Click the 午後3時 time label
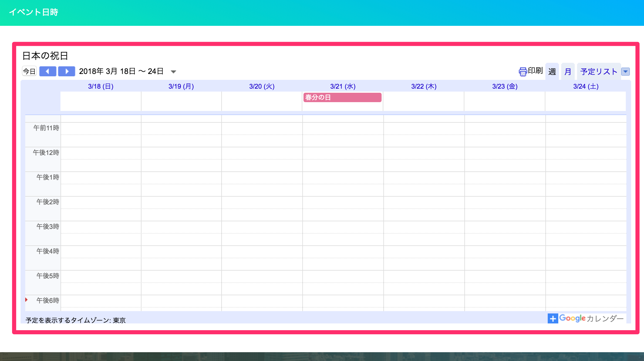 (x=48, y=227)
